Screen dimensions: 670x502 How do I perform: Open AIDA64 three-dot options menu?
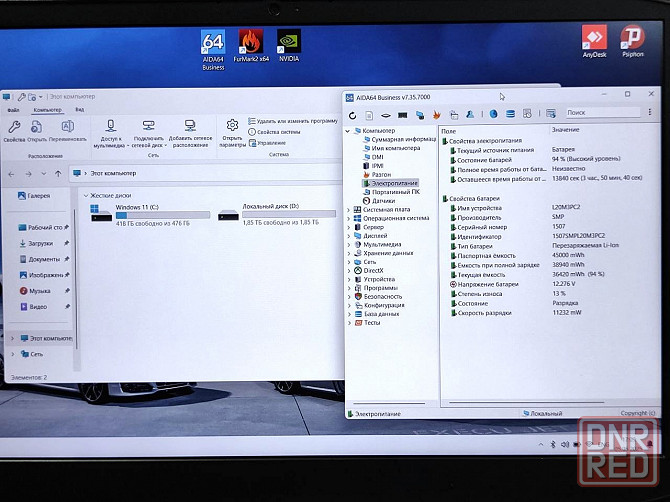coord(650,112)
